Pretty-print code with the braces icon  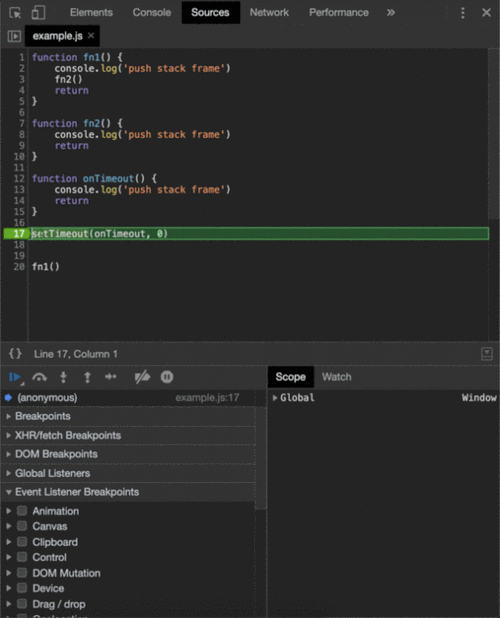point(15,354)
